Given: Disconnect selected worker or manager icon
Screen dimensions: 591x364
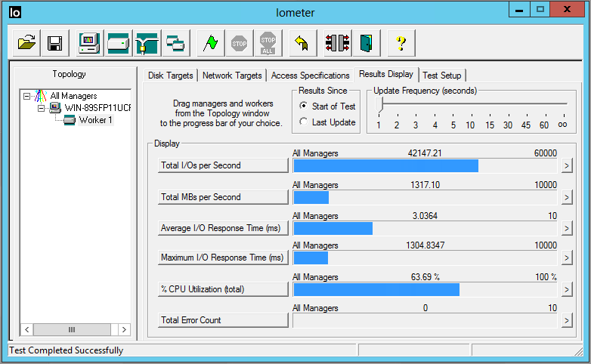Looking at the screenshot, I should click(x=337, y=43).
